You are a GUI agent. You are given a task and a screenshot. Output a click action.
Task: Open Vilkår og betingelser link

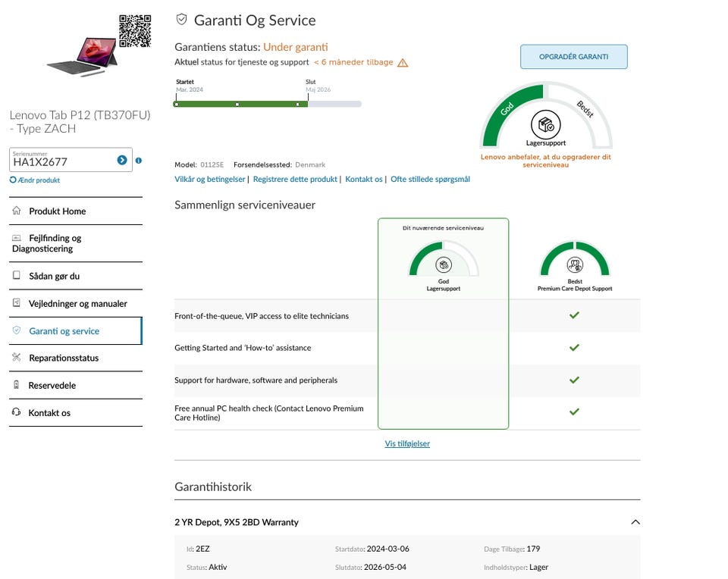point(210,179)
